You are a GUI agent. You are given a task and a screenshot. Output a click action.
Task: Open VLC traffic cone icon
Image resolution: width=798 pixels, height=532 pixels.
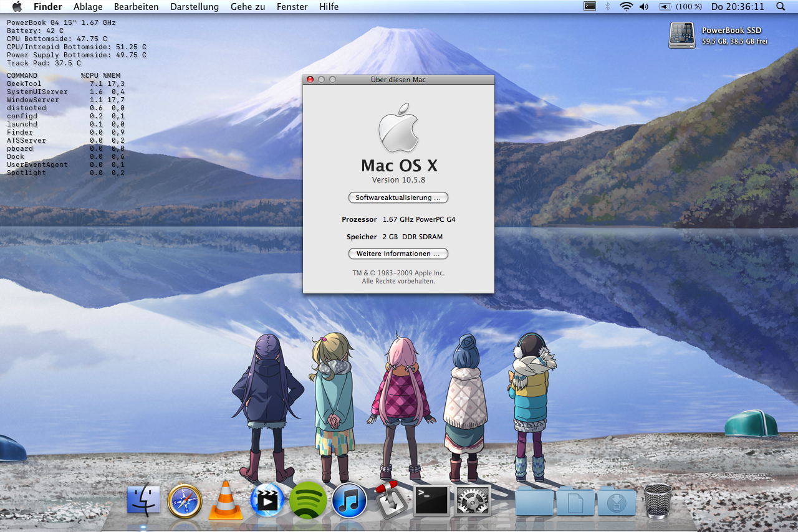226,500
